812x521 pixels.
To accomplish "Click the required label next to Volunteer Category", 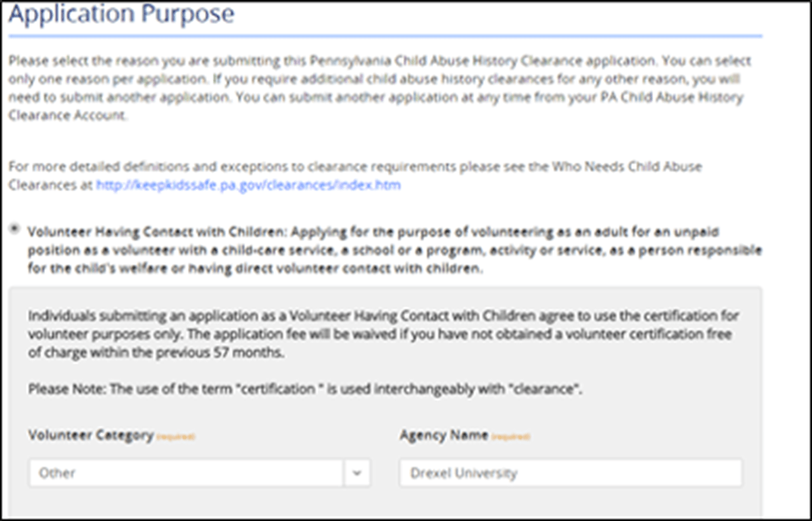I will 176,437.
